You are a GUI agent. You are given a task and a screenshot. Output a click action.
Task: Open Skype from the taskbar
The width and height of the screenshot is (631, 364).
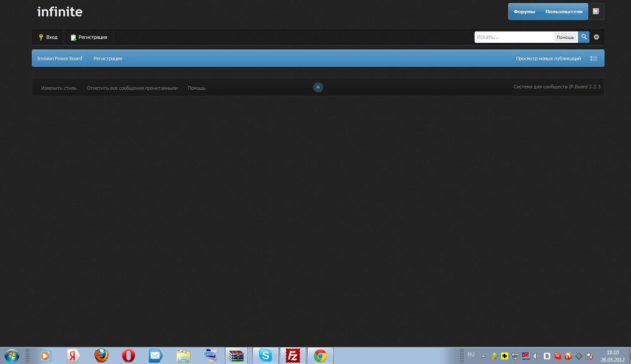[266, 356]
